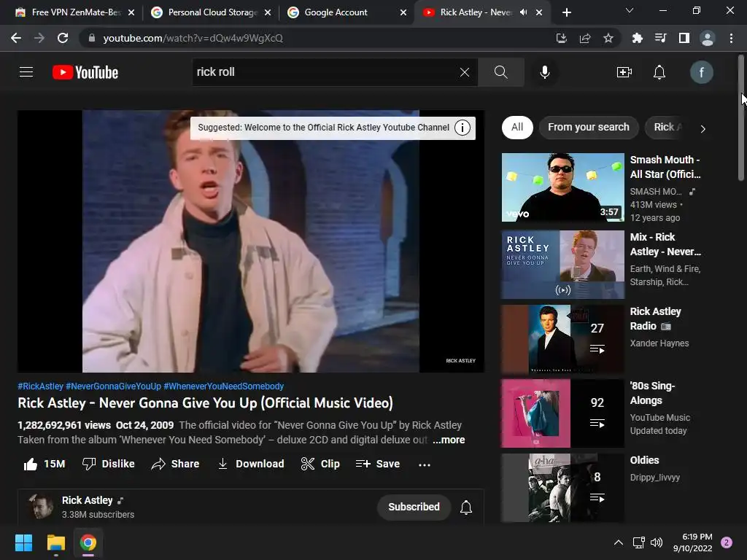Save the video to a playlist

tap(378, 464)
